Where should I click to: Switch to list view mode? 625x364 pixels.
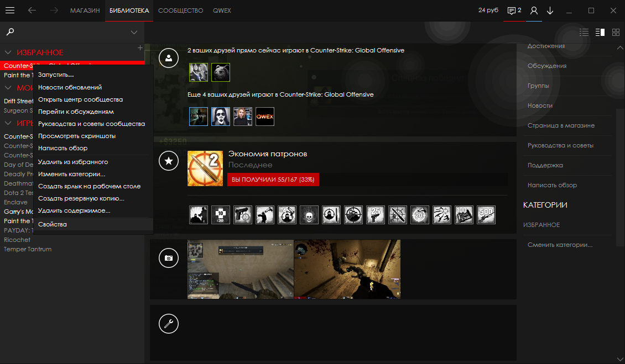coord(584,32)
